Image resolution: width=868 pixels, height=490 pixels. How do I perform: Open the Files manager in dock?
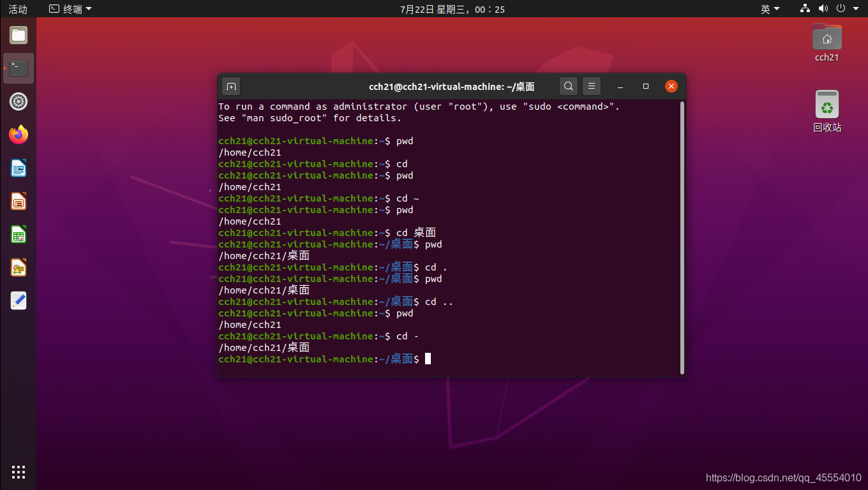click(x=19, y=35)
